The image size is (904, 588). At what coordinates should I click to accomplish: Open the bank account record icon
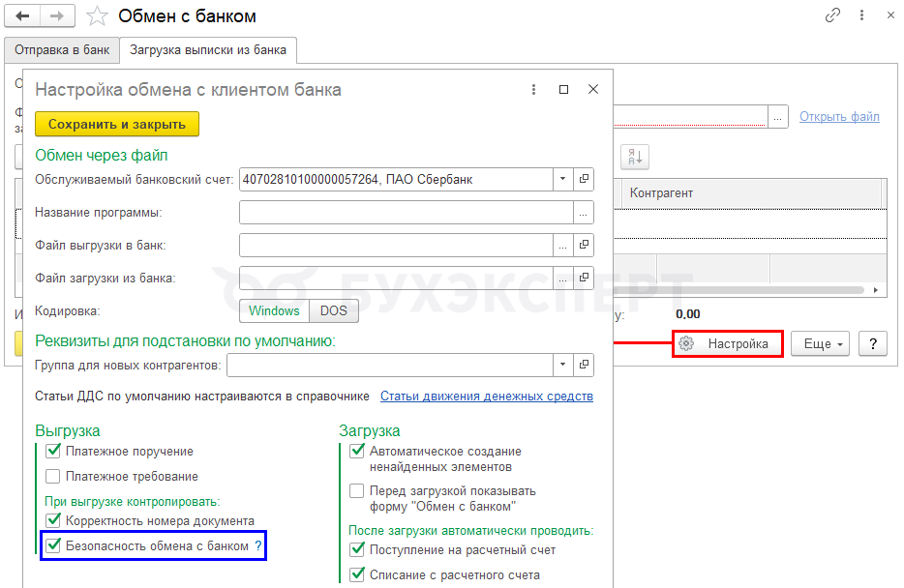tap(584, 180)
